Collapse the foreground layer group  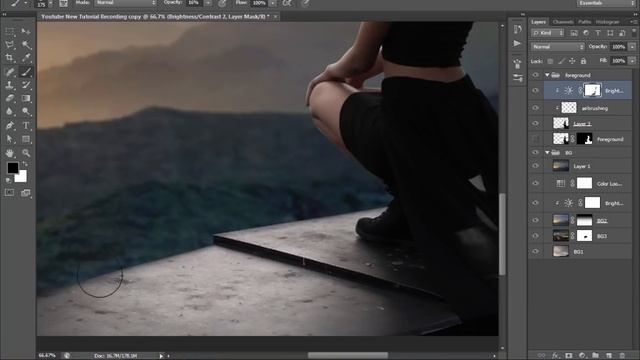(547, 75)
